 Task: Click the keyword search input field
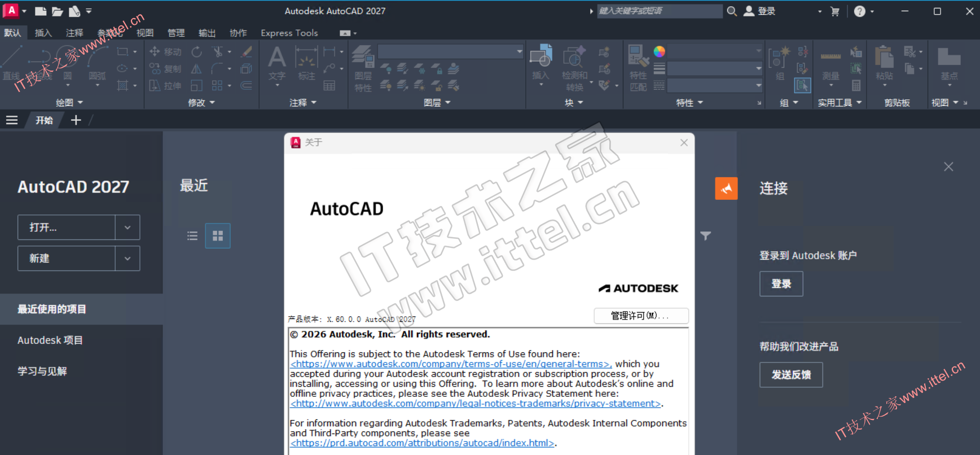pos(659,11)
